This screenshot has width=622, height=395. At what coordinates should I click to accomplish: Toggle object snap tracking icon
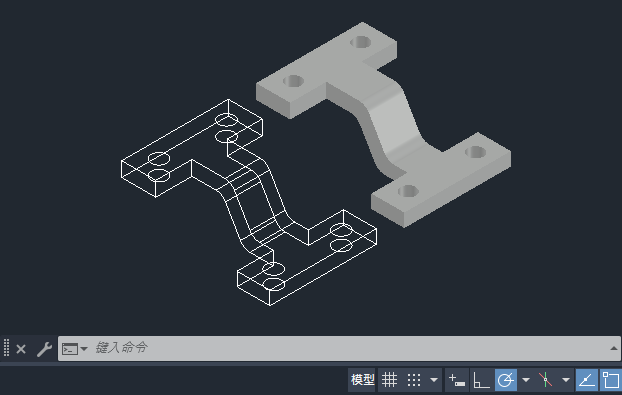click(587, 380)
